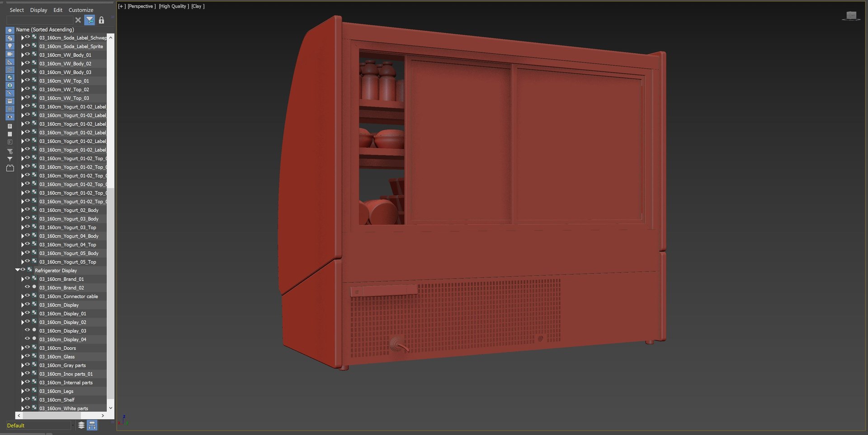868x435 pixels.
Task: Toggle the Display Frozen Objects snowflake icon
Action: [9, 109]
